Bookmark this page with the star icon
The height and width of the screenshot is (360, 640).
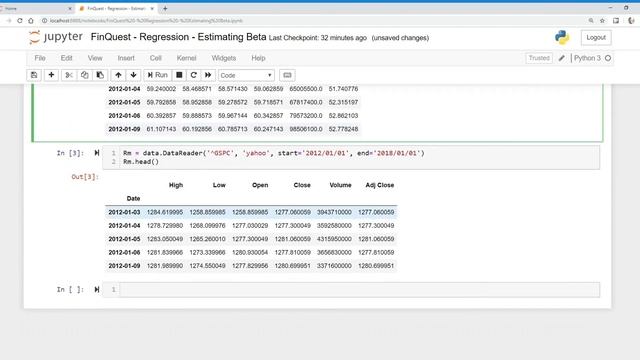[602, 20]
